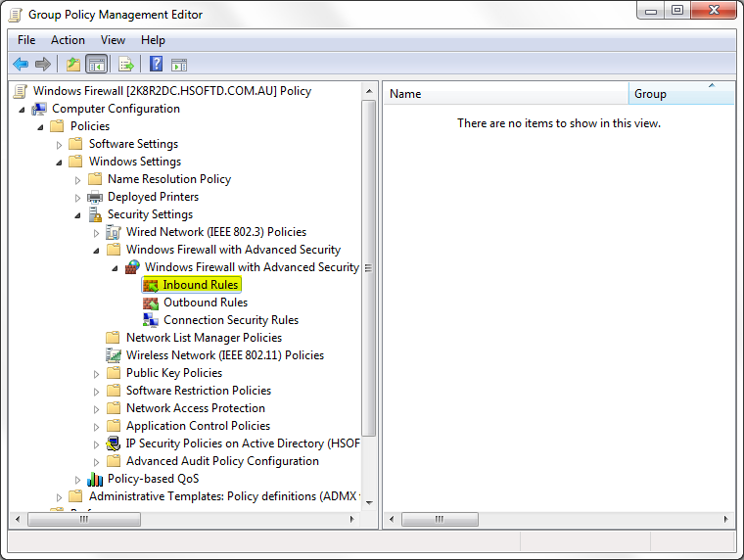Toggle Show/Hide Action Pane toolbar icon
744x560 pixels.
click(x=179, y=65)
